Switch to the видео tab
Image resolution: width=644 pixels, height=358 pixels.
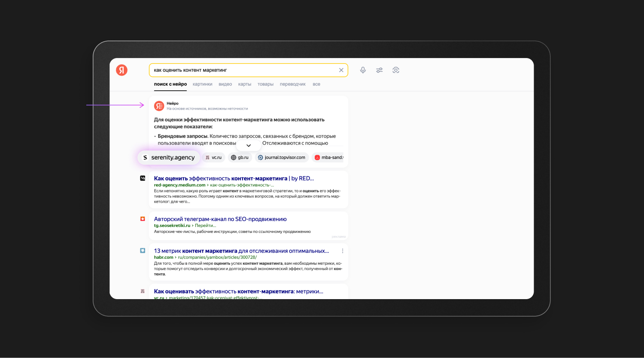(225, 84)
